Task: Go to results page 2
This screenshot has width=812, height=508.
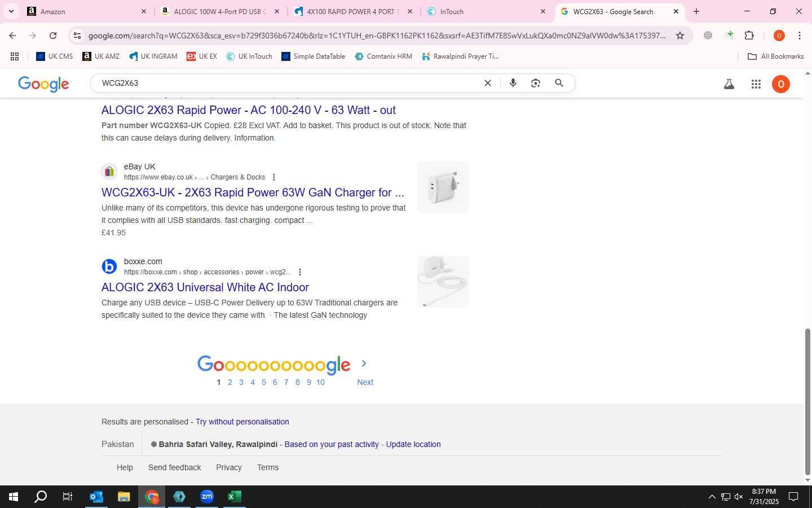Action: [230, 382]
